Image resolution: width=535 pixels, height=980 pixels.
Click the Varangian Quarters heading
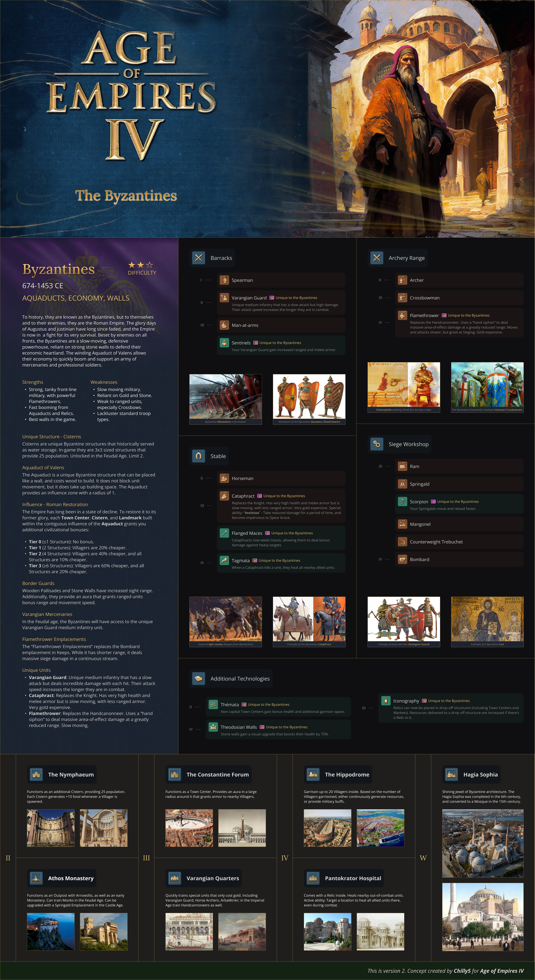[x=212, y=878]
